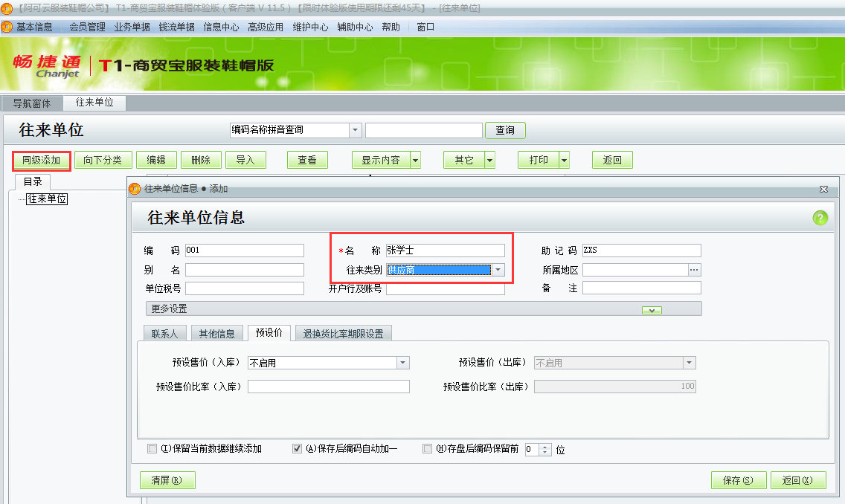This screenshot has height=504, width=845.
Task: Click the 删除 toolbar button
Action: (200, 160)
